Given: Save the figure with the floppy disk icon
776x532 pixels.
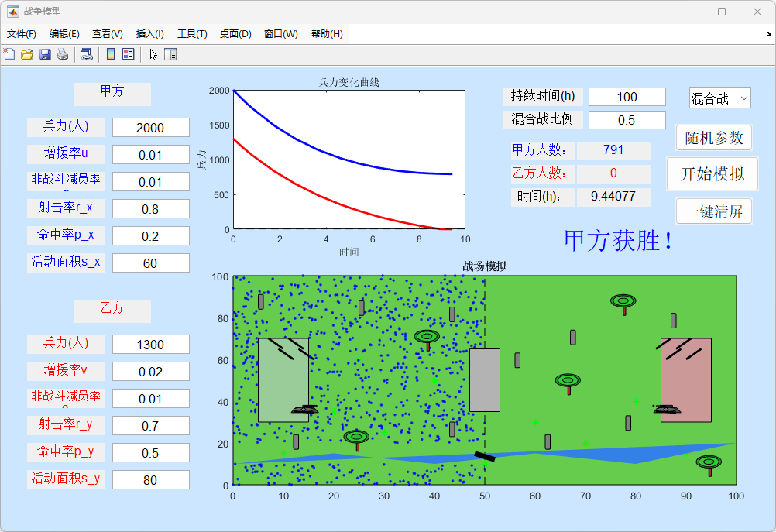Looking at the screenshot, I should (45, 54).
